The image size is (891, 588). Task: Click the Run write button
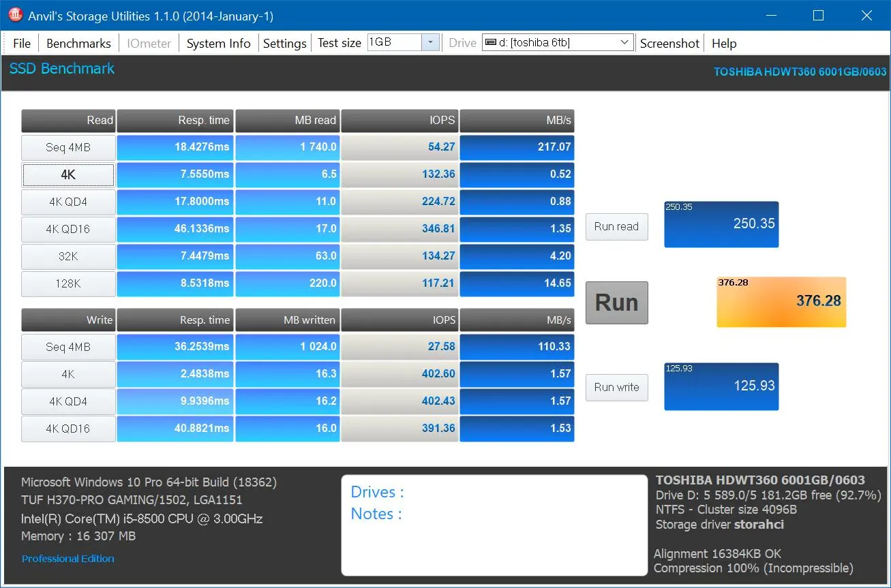click(x=616, y=387)
